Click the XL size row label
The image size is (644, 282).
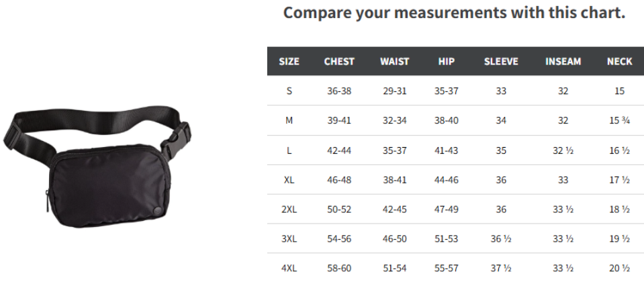[289, 180]
